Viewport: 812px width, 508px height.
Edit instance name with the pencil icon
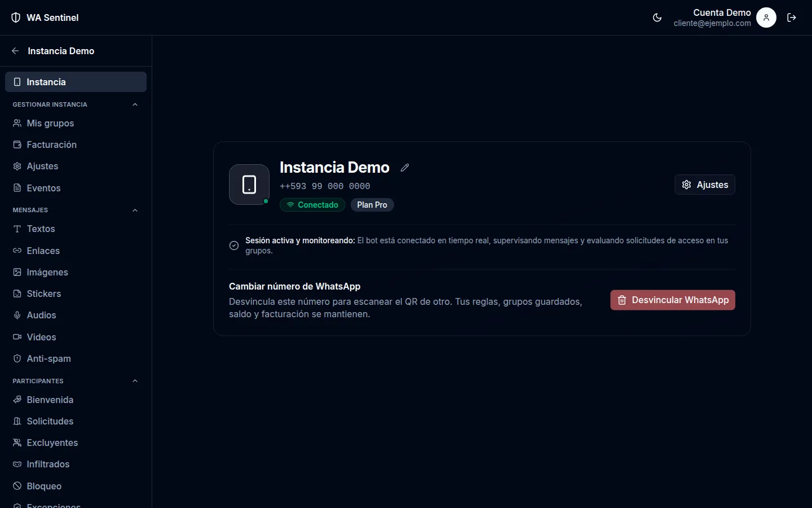(x=405, y=168)
